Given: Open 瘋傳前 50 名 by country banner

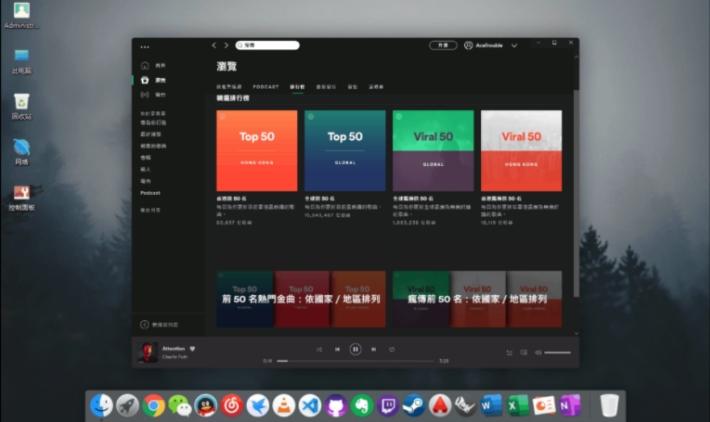Looking at the screenshot, I should pyautogui.click(x=477, y=299).
